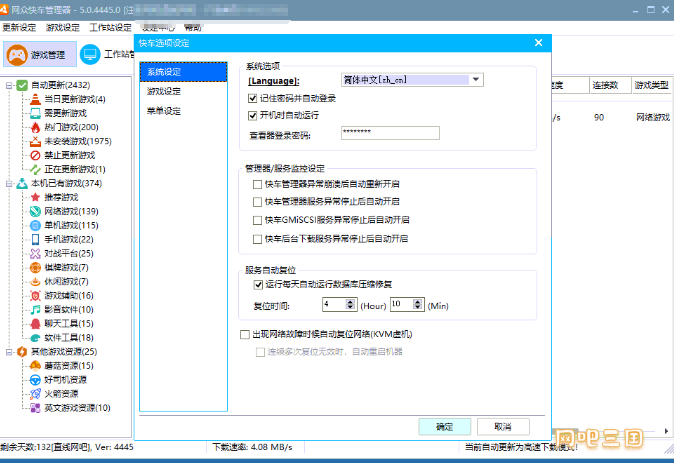Collapse the 自动更新(2432) tree node
The image size is (674, 463).
9,86
